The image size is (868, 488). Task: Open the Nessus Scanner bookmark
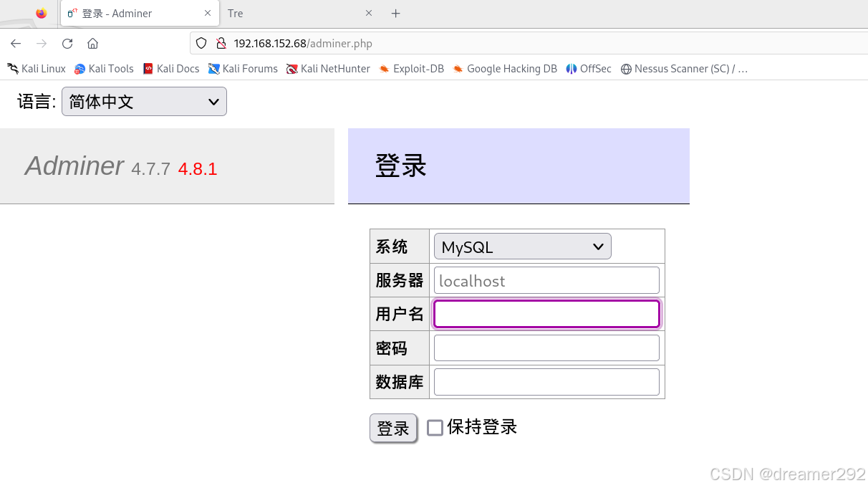coord(684,69)
